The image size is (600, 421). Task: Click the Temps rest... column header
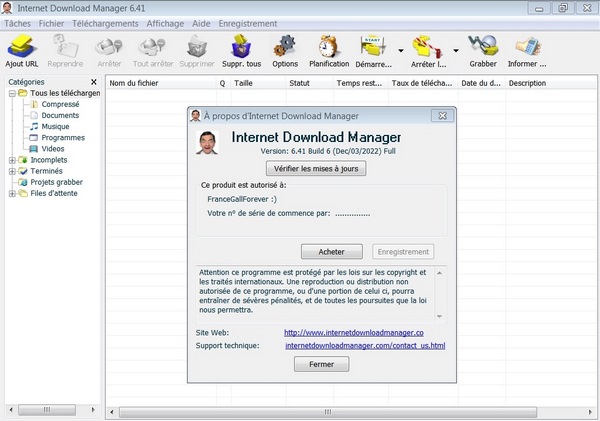[361, 83]
